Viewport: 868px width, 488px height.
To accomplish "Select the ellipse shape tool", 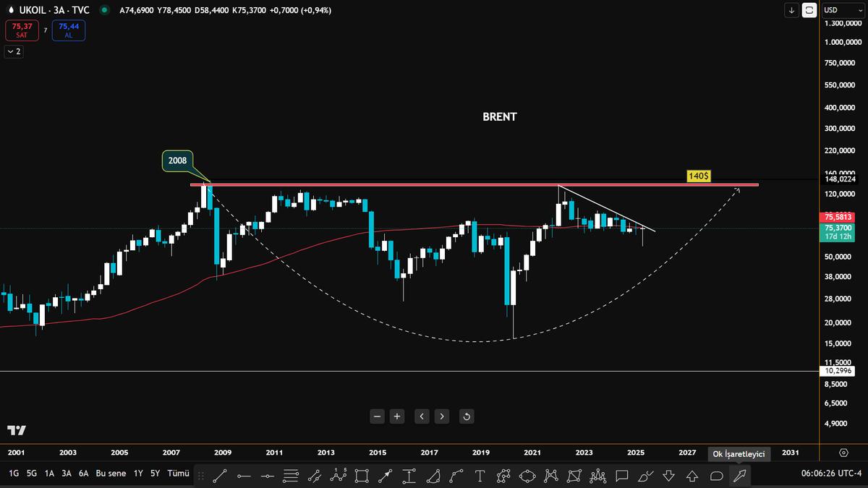I will 527,476.
